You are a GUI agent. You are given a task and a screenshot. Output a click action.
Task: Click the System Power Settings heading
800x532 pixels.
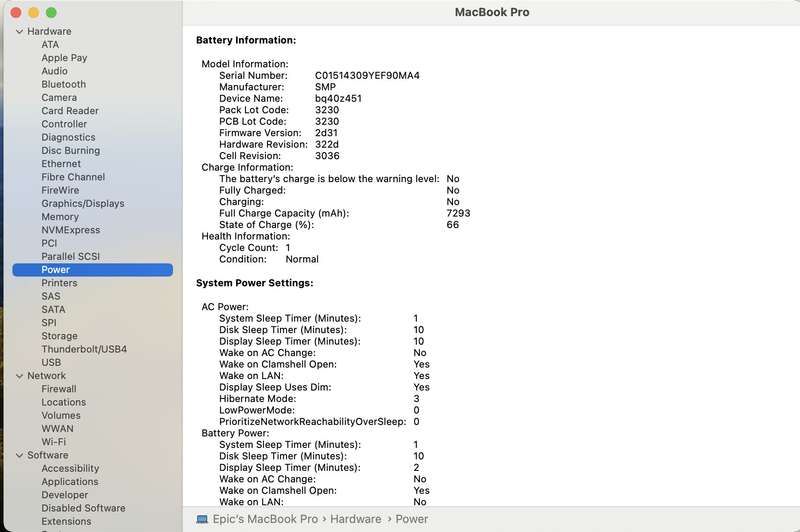(255, 284)
